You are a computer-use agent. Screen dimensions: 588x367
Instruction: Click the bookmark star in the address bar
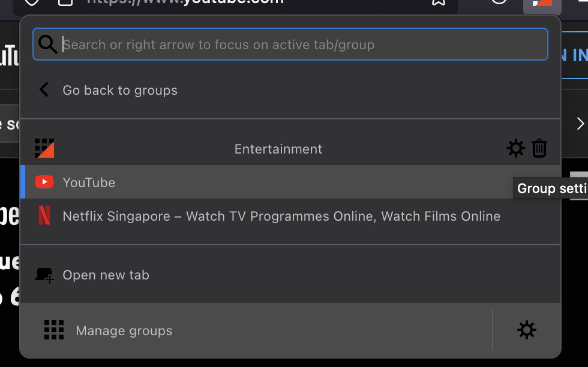click(438, 3)
